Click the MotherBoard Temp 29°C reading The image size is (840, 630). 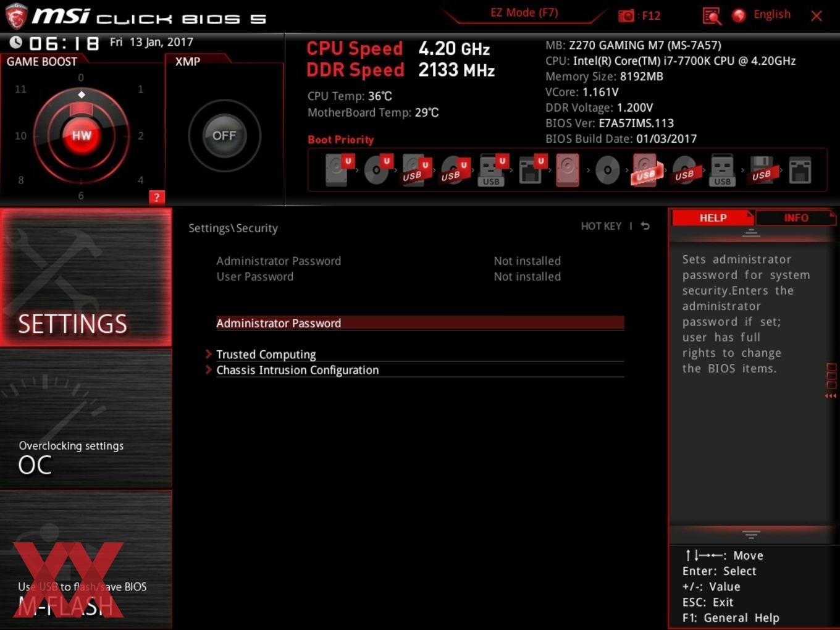click(x=373, y=112)
